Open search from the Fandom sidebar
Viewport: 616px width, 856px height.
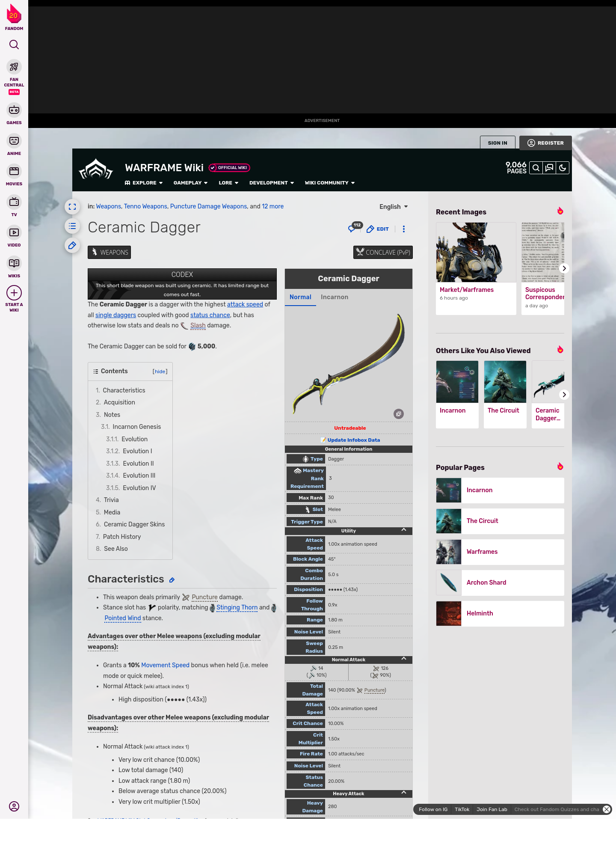(x=14, y=45)
